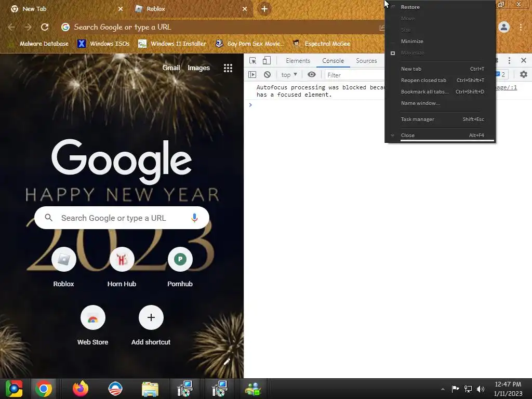532x399 pixels.
Task: Choose Minimize from window menu
Action: 440,42
